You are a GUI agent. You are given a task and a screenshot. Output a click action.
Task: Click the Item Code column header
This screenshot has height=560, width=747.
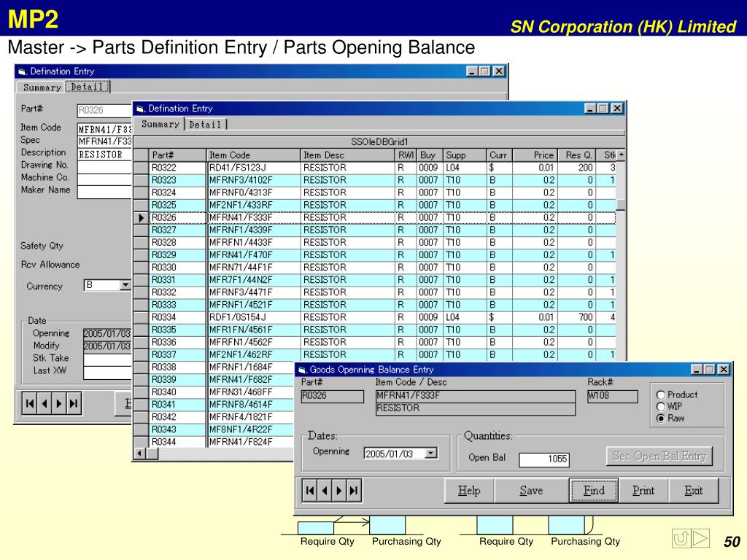pos(254,155)
